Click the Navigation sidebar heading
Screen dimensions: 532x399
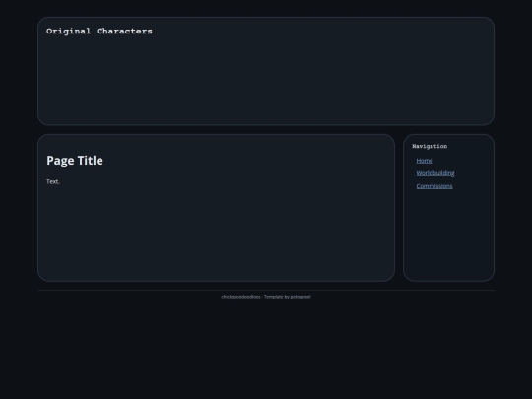(x=430, y=146)
